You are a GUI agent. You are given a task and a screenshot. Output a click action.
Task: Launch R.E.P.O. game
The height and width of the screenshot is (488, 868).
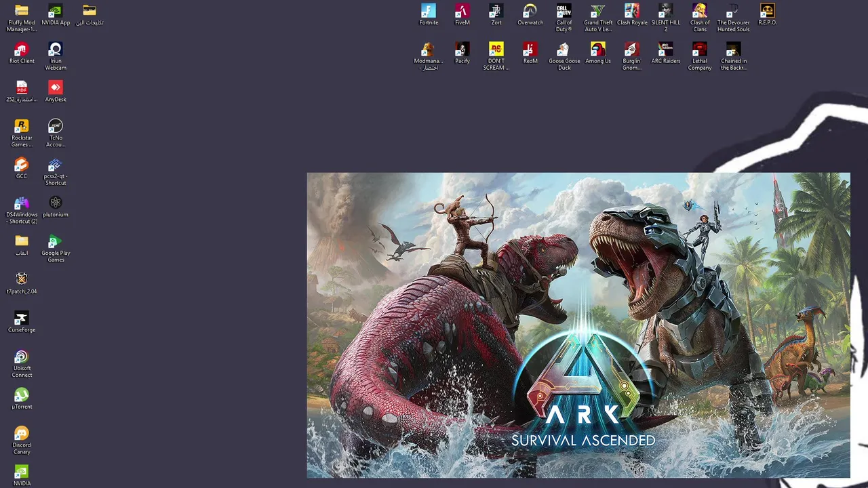pyautogui.click(x=768, y=11)
